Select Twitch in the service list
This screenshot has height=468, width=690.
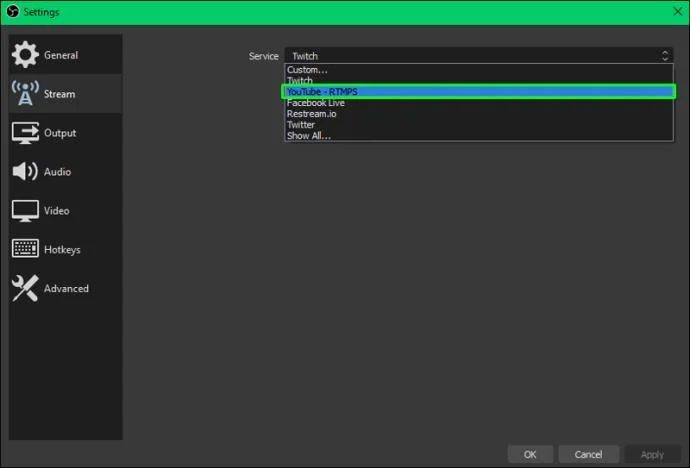[479, 80]
